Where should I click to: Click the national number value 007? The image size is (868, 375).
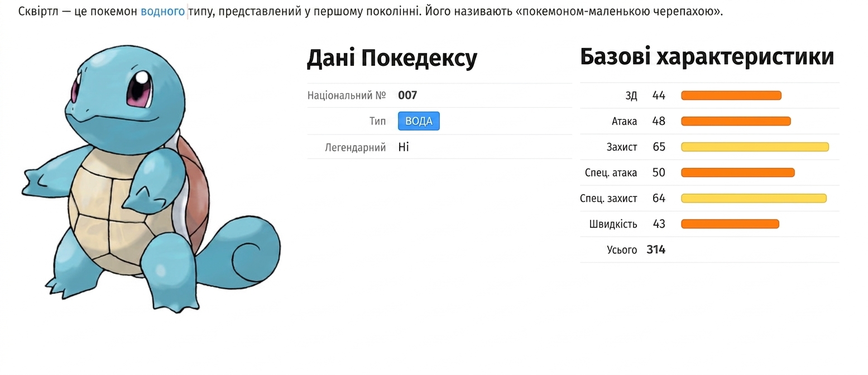click(407, 95)
